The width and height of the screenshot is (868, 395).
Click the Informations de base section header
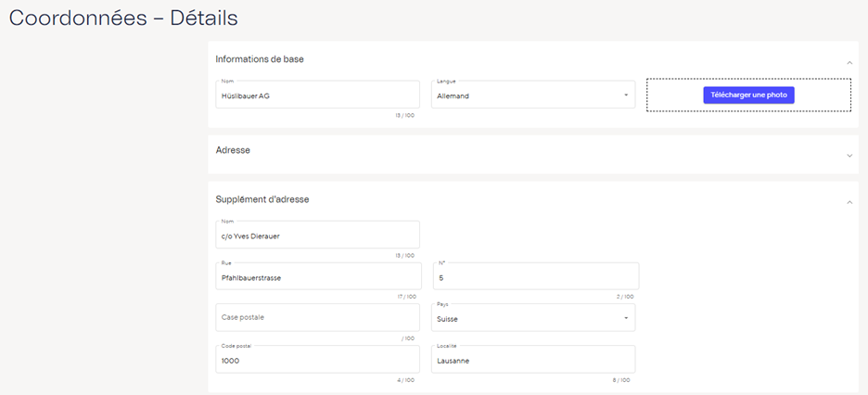pyautogui.click(x=260, y=59)
